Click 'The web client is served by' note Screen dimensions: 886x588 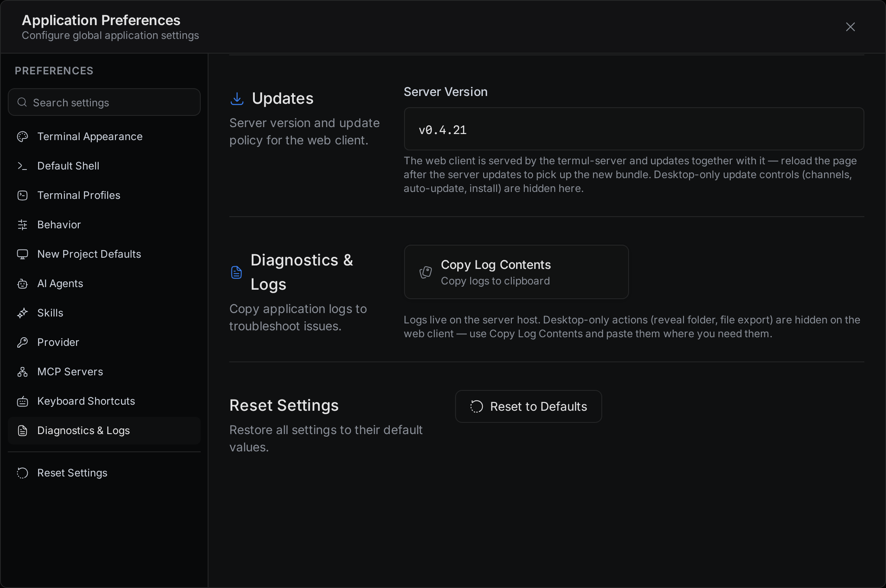[630, 175]
